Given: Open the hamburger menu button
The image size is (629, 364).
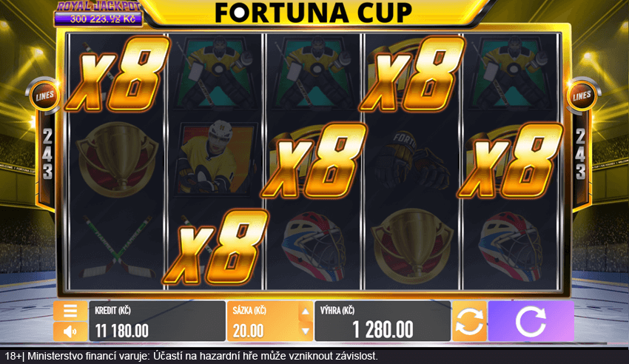Looking at the screenshot, I should (70, 311).
